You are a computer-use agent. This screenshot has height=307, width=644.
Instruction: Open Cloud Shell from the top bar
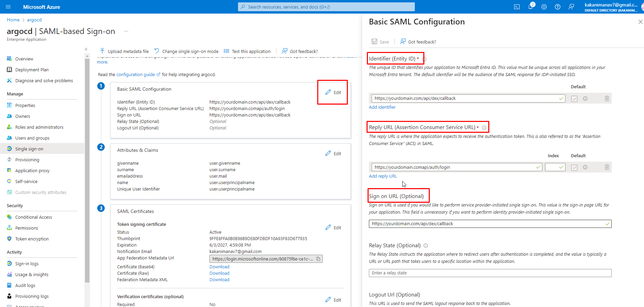click(x=517, y=7)
